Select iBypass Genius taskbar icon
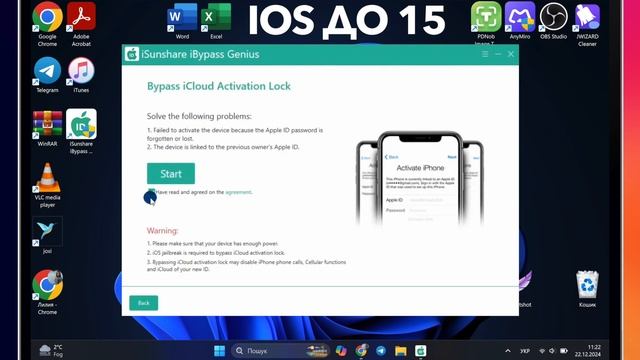The width and height of the screenshot is (640, 360). coord(421,351)
